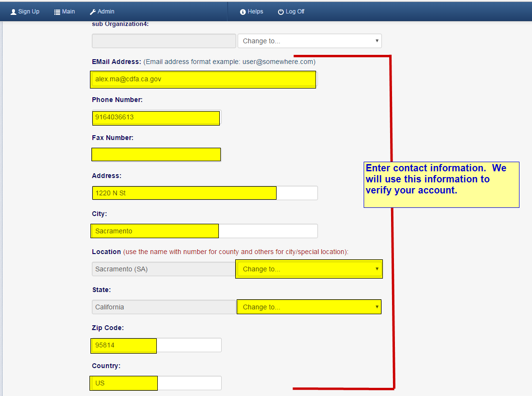Click the empty Fax Number field
This screenshot has height=396, width=532.
point(156,155)
